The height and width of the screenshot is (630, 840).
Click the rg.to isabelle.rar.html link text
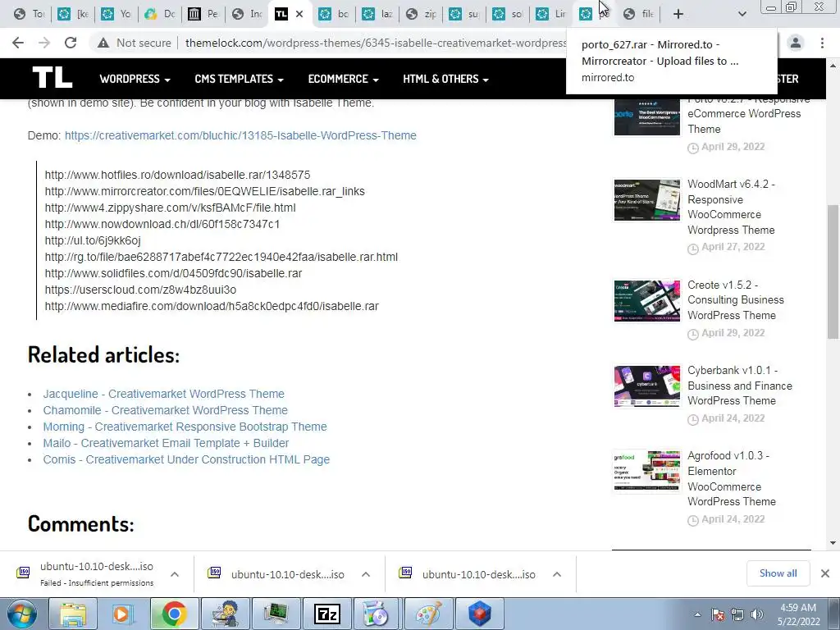tap(221, 257)
